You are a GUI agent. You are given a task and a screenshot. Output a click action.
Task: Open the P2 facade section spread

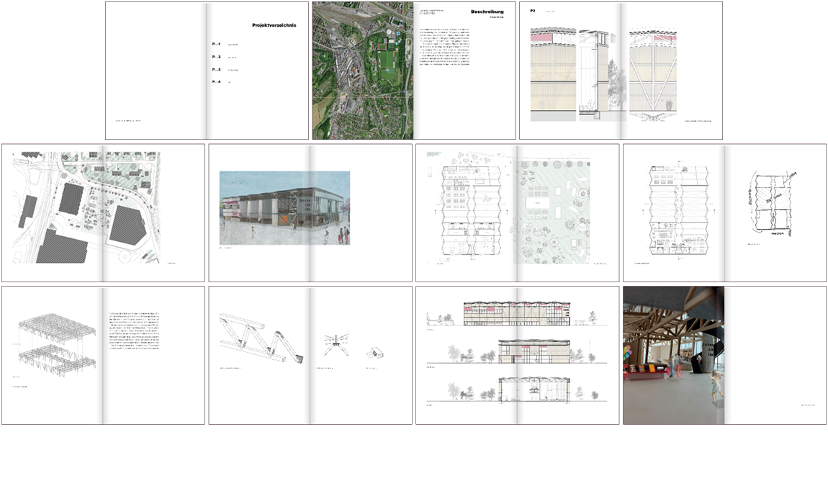[x=620, y=72]
